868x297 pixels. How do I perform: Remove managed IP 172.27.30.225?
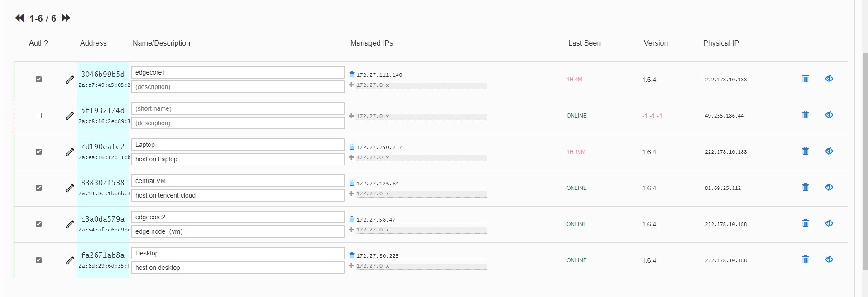[x=352, y=255]
